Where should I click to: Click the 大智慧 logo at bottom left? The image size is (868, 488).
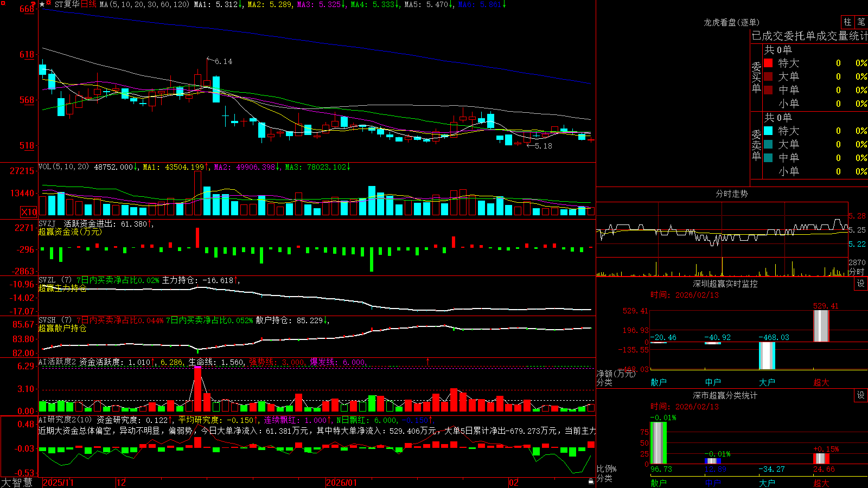pos(17,483)
